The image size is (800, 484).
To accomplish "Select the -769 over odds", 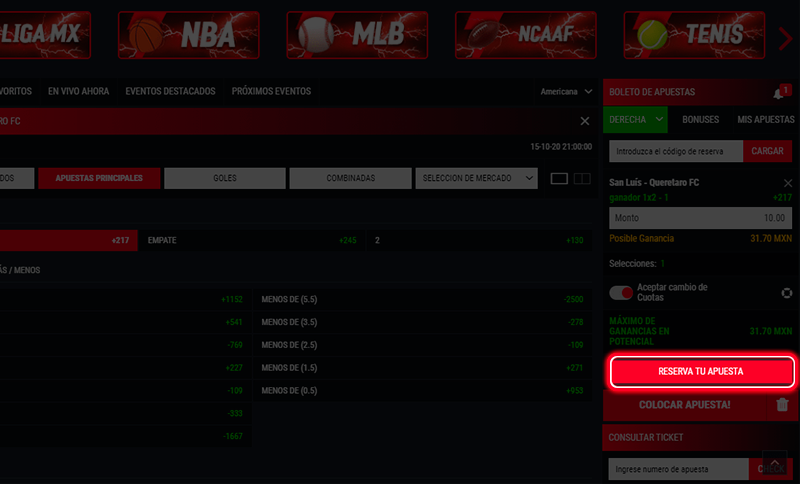I will (125, 345).
